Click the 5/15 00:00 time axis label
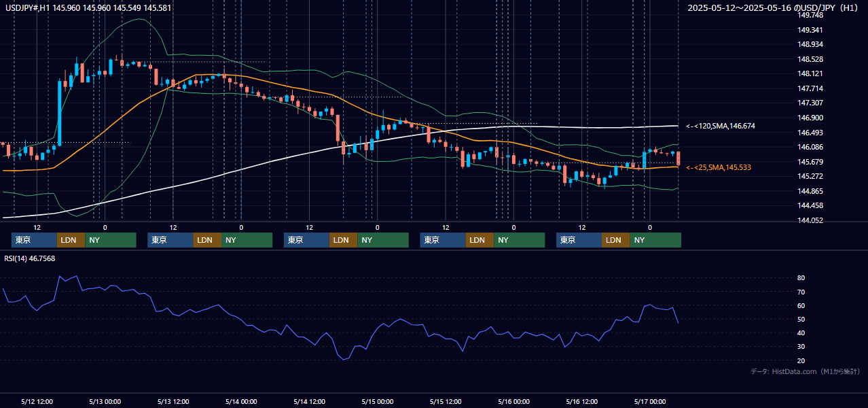Screen dimensions: 868x408 coord(378,401)
